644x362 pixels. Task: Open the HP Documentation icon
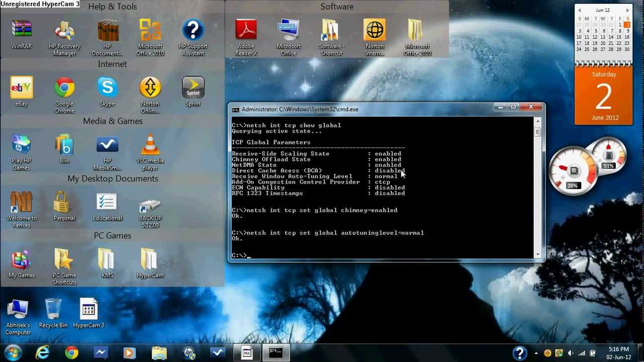[107, 38]
